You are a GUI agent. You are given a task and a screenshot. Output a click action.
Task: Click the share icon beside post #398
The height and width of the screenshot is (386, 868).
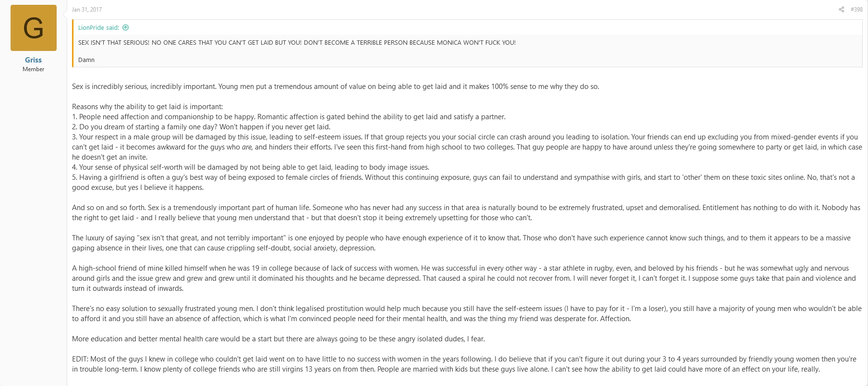tap(841, 10)
